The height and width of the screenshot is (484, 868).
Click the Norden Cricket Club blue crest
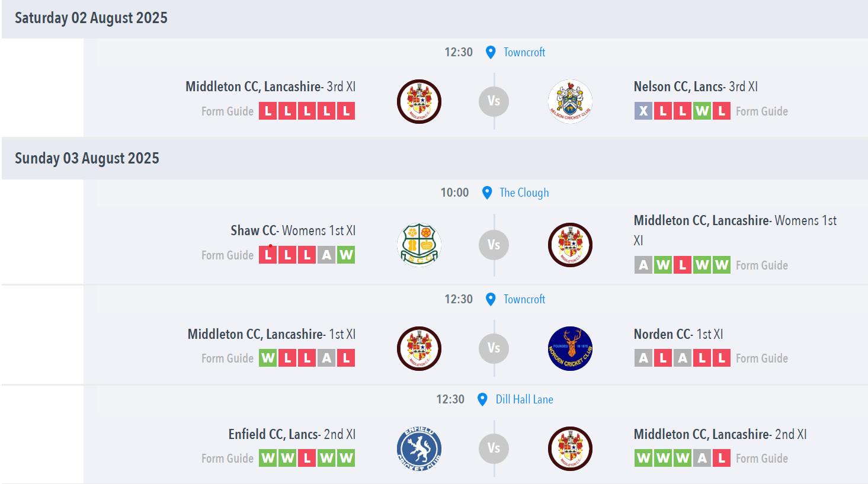(570, 348)
